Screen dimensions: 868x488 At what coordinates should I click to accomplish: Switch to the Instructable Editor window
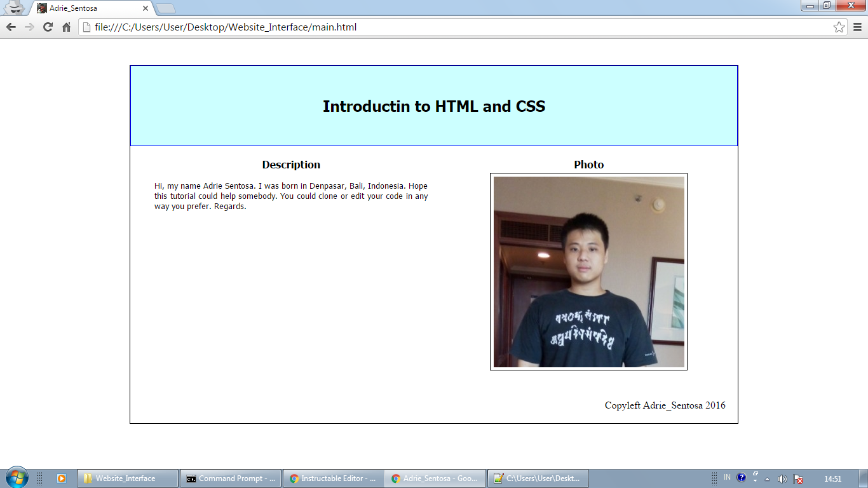[333, 477]
